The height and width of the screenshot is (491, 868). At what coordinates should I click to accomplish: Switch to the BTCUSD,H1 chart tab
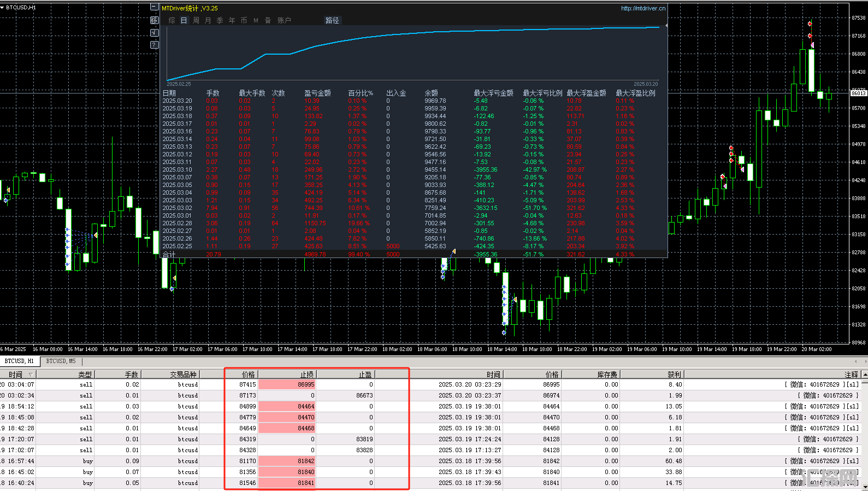coord(19,361)
